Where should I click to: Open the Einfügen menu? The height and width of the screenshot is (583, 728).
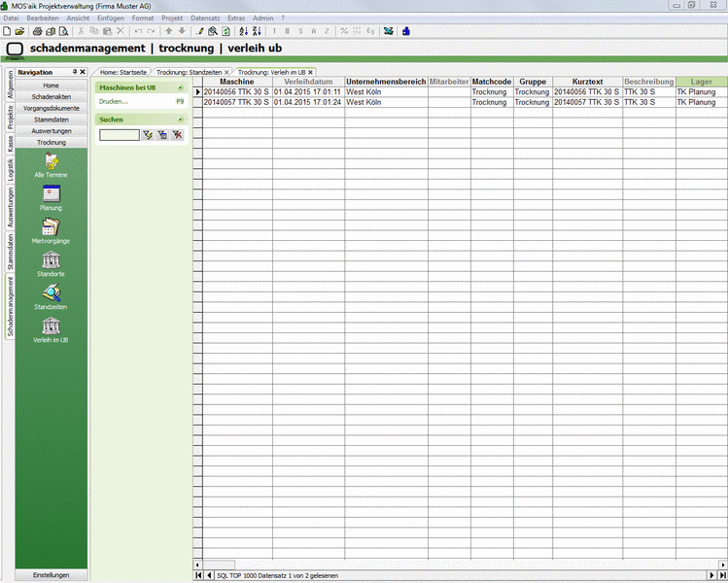[111, 18]
